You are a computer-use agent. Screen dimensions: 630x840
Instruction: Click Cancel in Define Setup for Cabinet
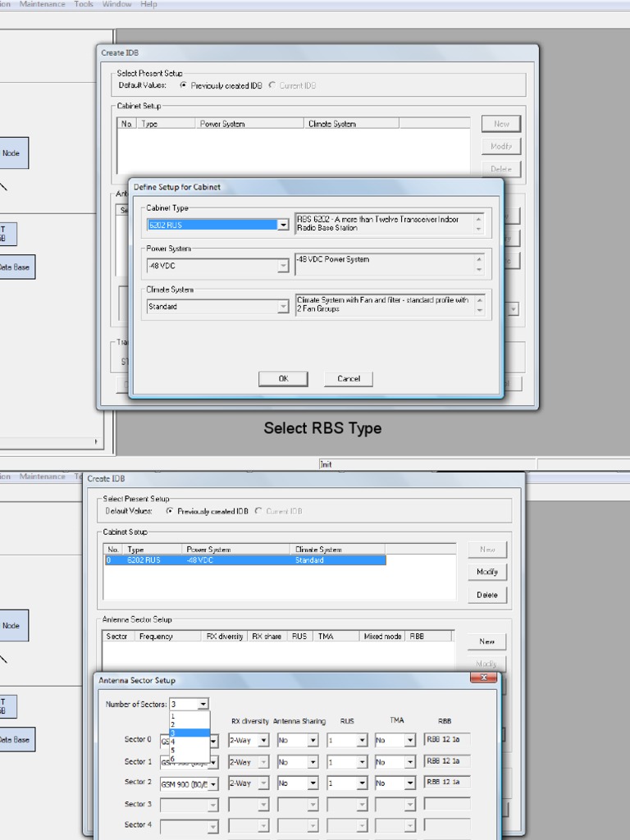tap(348, 379)
